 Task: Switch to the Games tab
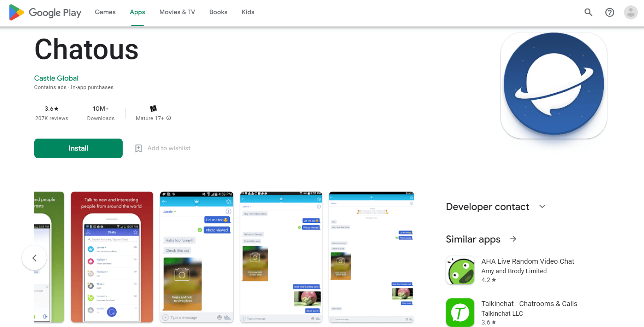[105, 12]
